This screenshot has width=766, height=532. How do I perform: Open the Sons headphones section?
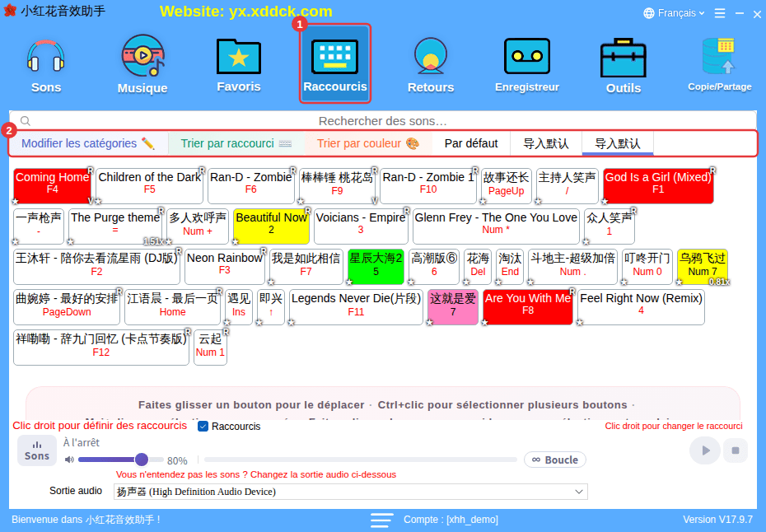[x=46, y=65]
